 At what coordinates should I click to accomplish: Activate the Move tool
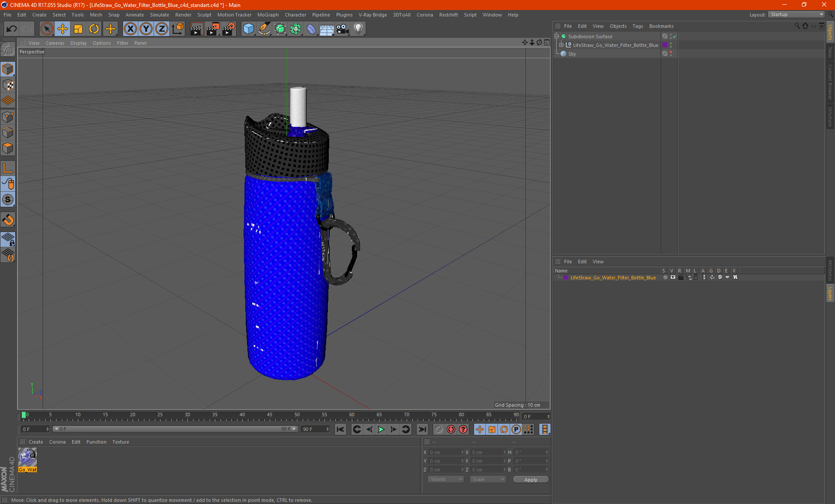point(63,29)
